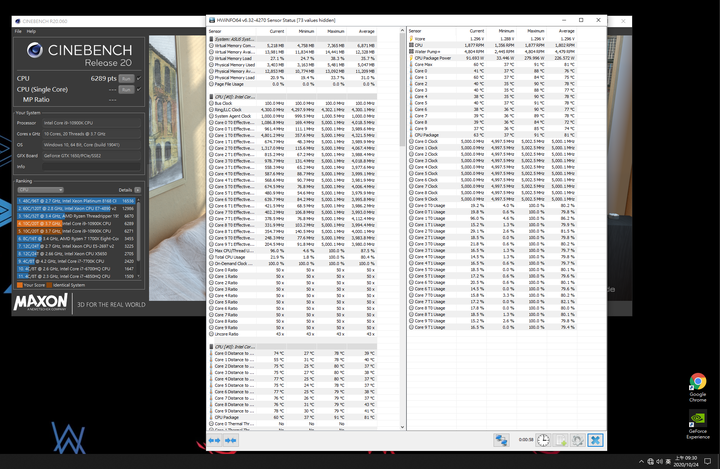Click the MAXON logo in Cinebench

(x=41, y=302)
